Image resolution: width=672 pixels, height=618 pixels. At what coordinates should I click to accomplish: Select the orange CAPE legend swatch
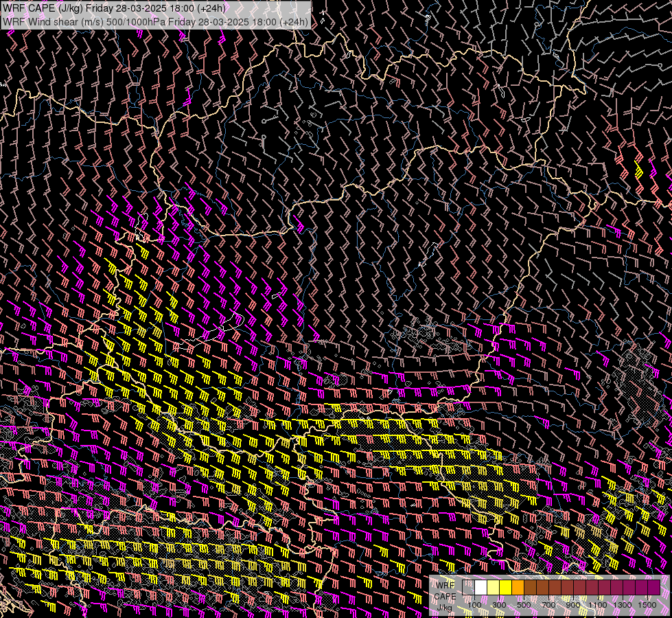point(518,587)
